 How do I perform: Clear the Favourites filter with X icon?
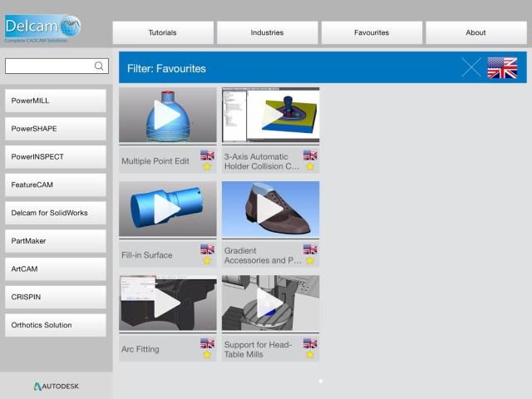[x=471, y=67]
